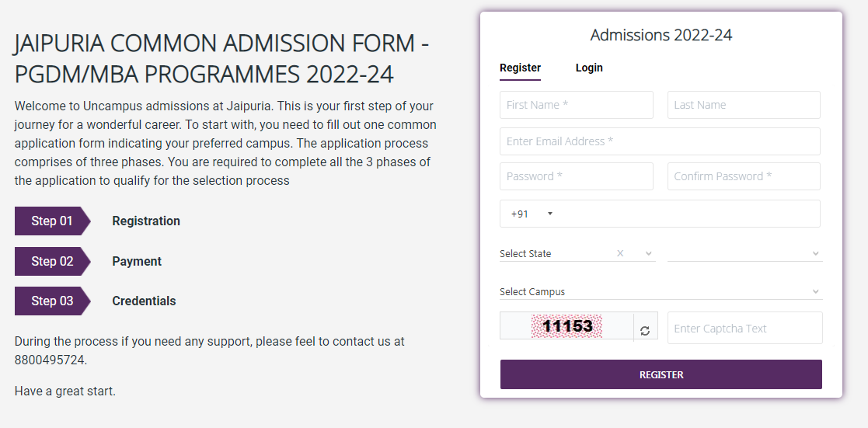This screenshot has width=868, height=428.
Task: Click the Step 03 Credentials badge
Action: tap(52, 301)
